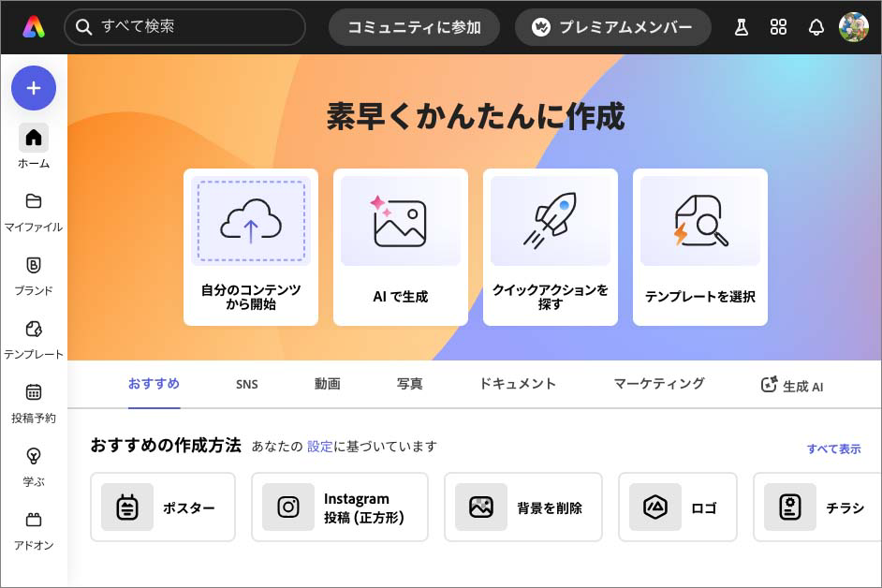Click the apps grid icon in the header
This screenshot has height=588, width=882.
[x=778, y=27]
